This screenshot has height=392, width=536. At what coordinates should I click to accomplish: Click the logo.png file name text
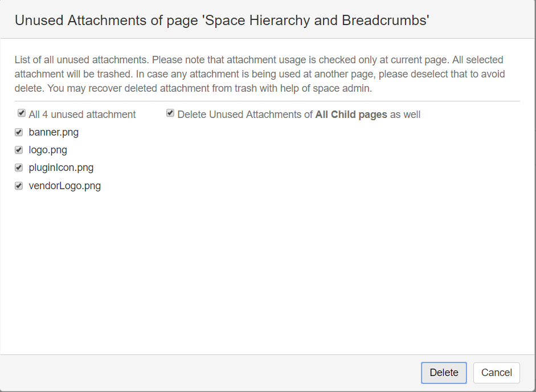[x=48, y=150]
